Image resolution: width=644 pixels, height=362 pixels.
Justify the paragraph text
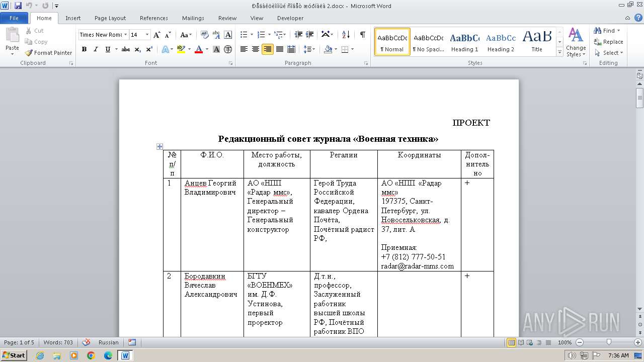tap(279, 49)
